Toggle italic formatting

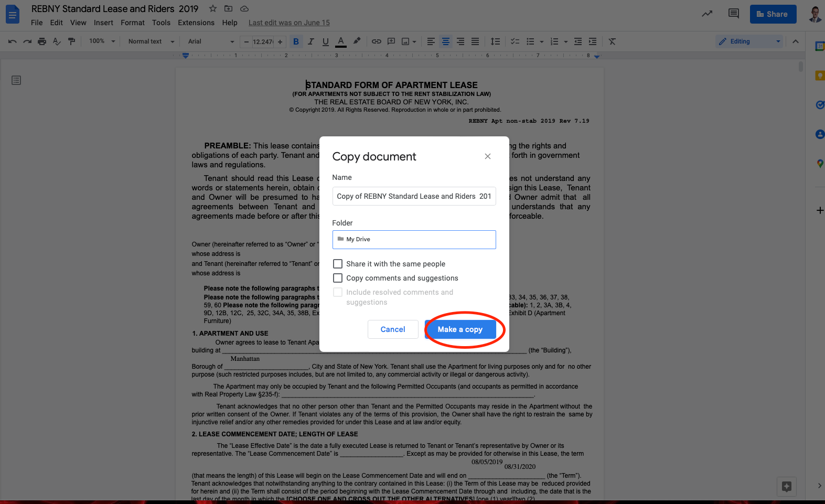click(x=311, y=41)
